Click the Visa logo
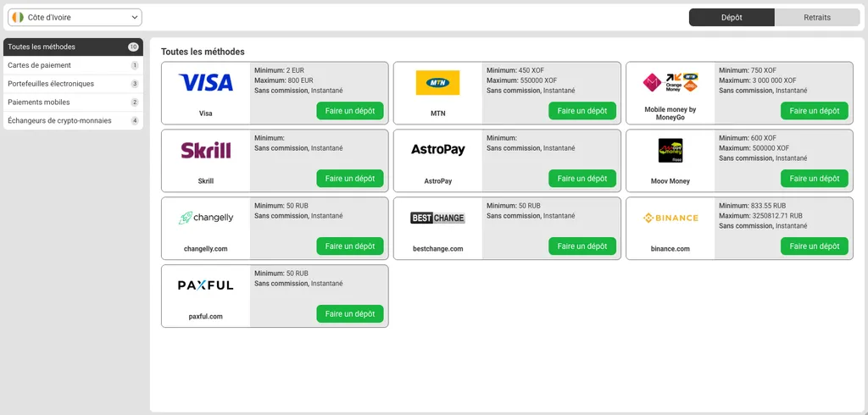Image resolution: width=868 pixels, height=415 pixels. coord(205,82)
